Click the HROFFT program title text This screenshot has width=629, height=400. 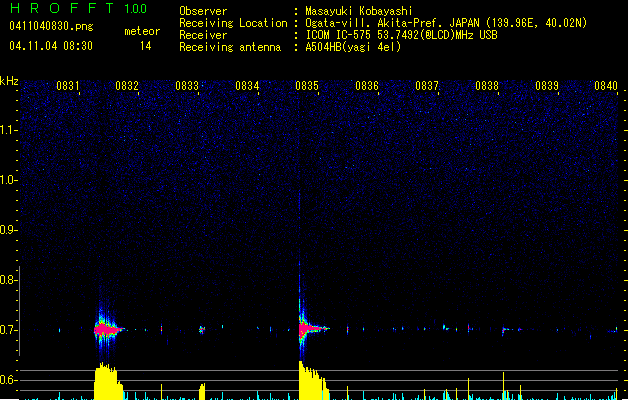pyautogui.click(x=62, y=8)
